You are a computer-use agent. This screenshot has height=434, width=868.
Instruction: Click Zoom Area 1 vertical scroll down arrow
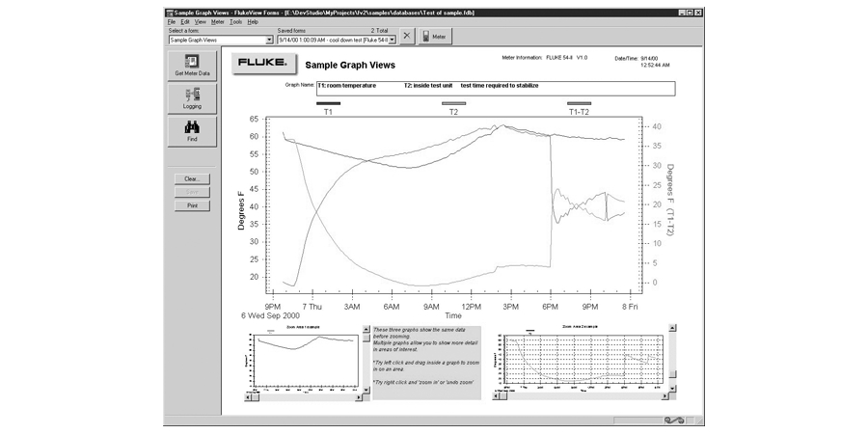coord(366,390)
